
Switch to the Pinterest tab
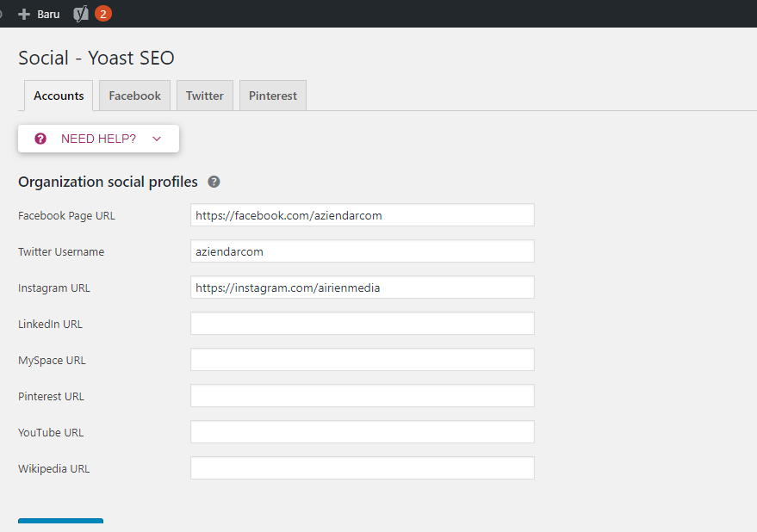pos(273,96)
